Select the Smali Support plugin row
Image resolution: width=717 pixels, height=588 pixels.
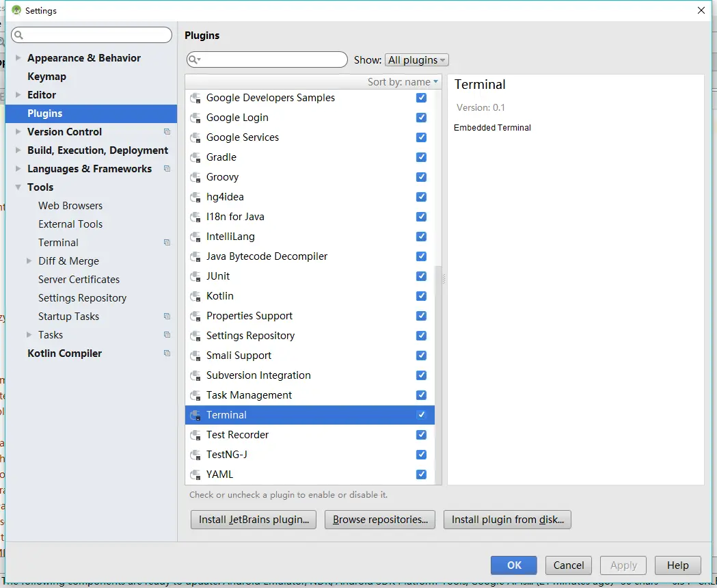pyautogui.click(x=310, y=356)
